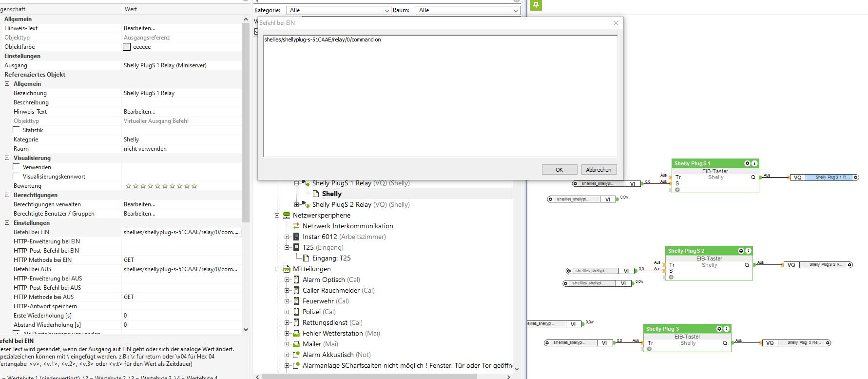Viewport: 868px width, 379px height.
Task: Expand the Rettungsdienst (Cal) tree node
Action: (287, 322)
